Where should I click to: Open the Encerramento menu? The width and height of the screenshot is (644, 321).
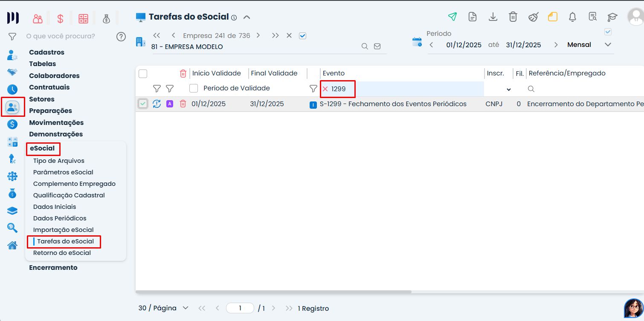[x=53, y=268]
